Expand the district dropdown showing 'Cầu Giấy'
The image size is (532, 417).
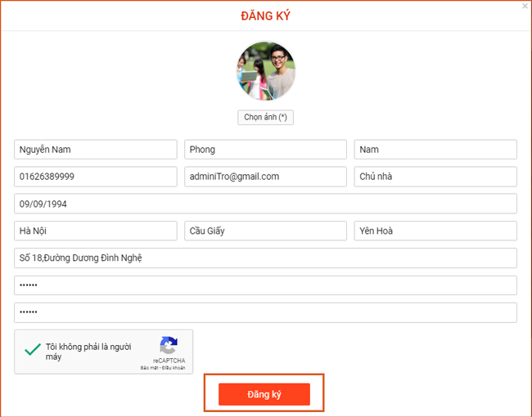[x=265, y=231]
